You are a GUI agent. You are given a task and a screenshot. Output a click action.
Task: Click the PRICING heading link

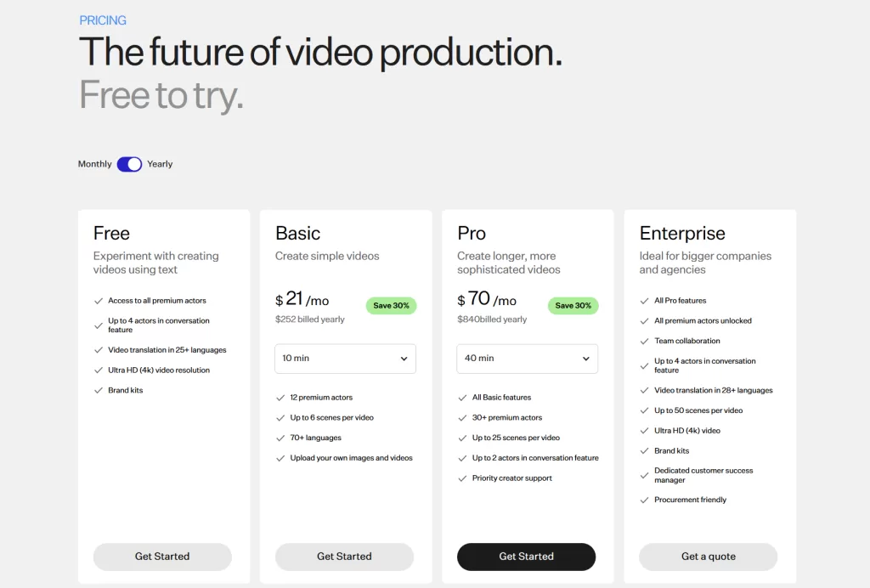click(103, 20)
